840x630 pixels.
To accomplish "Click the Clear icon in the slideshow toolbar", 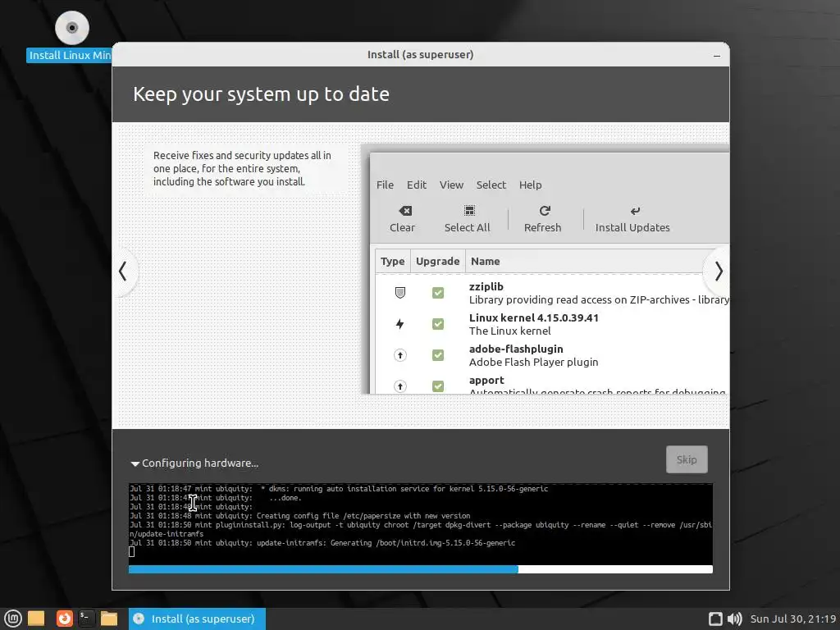I will click(x=405, y=211).
